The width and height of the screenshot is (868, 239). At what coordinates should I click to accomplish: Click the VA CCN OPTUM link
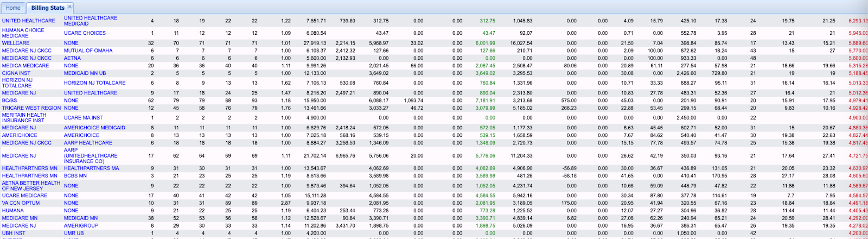(x=21, y=203)
